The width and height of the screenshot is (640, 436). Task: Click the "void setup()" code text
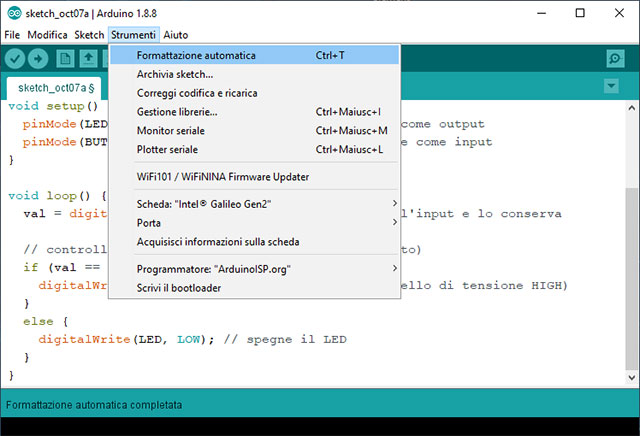53,106
